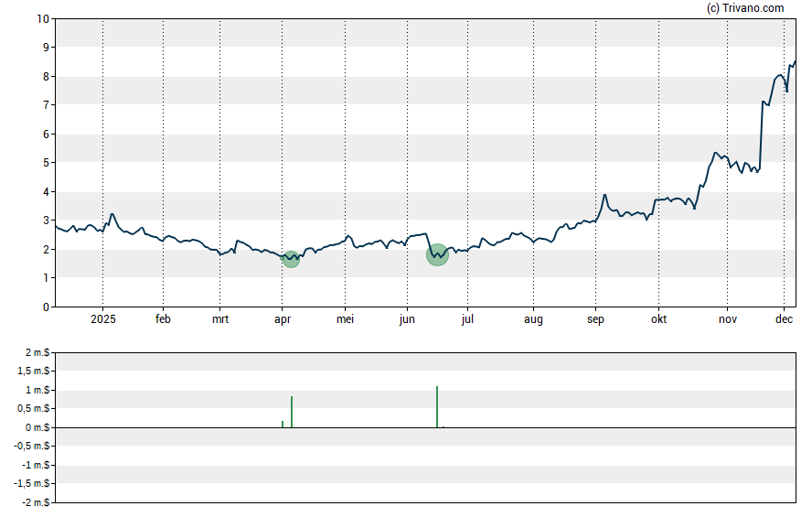This screenshot has height=517, width=812.
Task: Click the sep month label
Action: [x=595, y=319]
